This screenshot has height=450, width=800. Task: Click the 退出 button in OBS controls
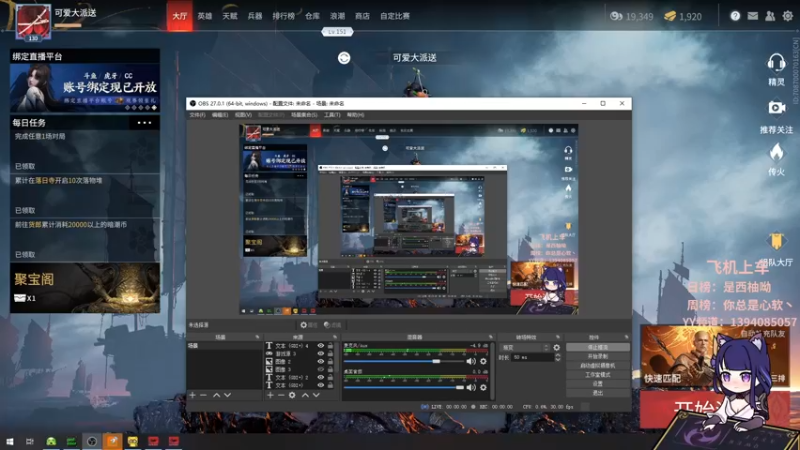coord(597,393)
